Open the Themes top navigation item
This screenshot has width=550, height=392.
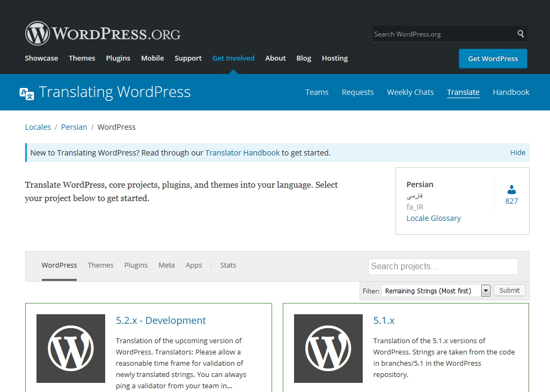[82, 58]
